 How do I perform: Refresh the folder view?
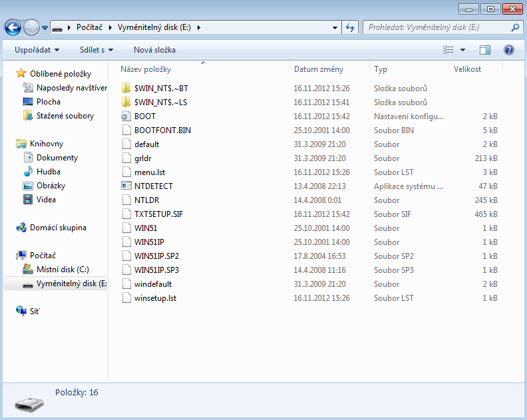pyautogui.click(x=350, y=27)
